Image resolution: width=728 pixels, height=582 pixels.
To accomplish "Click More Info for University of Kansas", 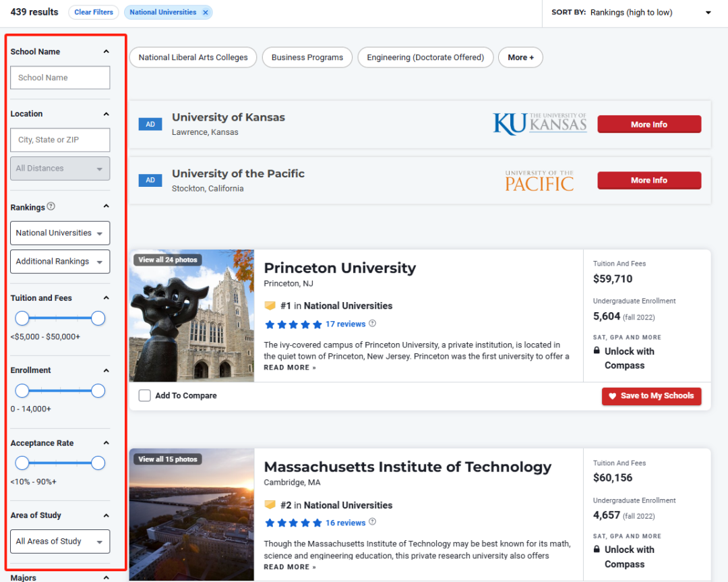I will (x=649, y=124).
